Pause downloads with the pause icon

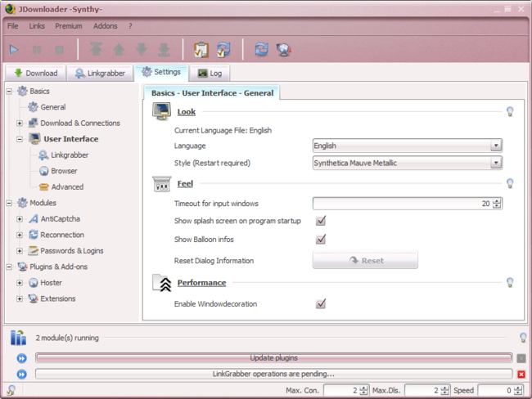pyautogui.click(x=37, y=50)
